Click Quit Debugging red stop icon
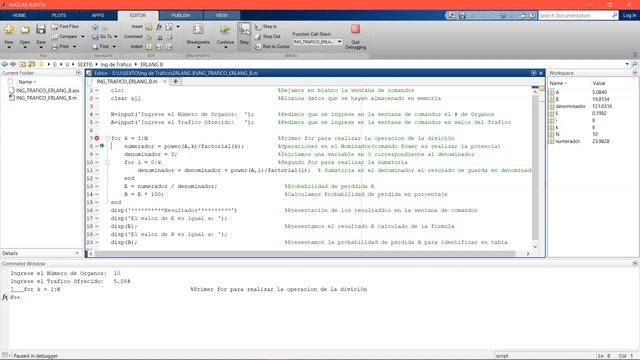This screenshot has width=640, height=360. pos(356,29)
